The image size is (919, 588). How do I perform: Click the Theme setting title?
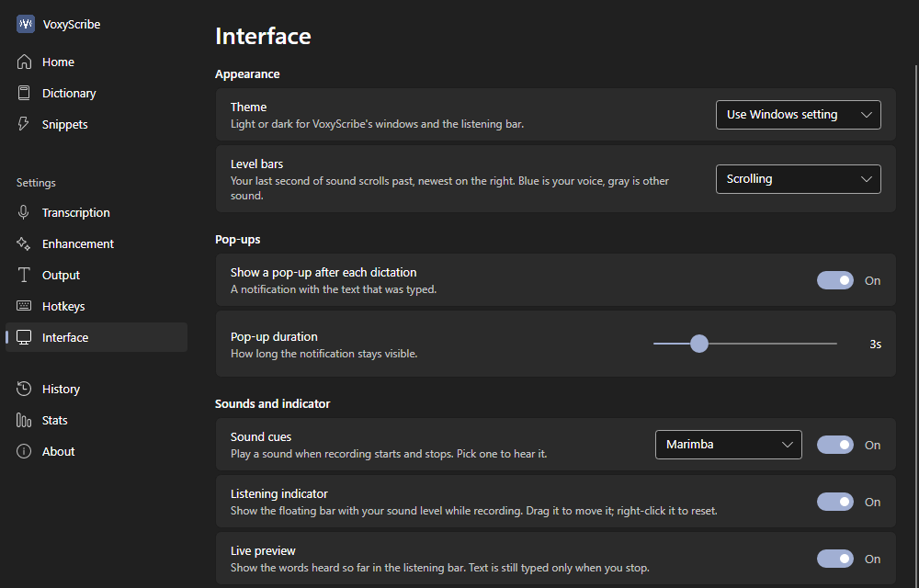point(248,107)
